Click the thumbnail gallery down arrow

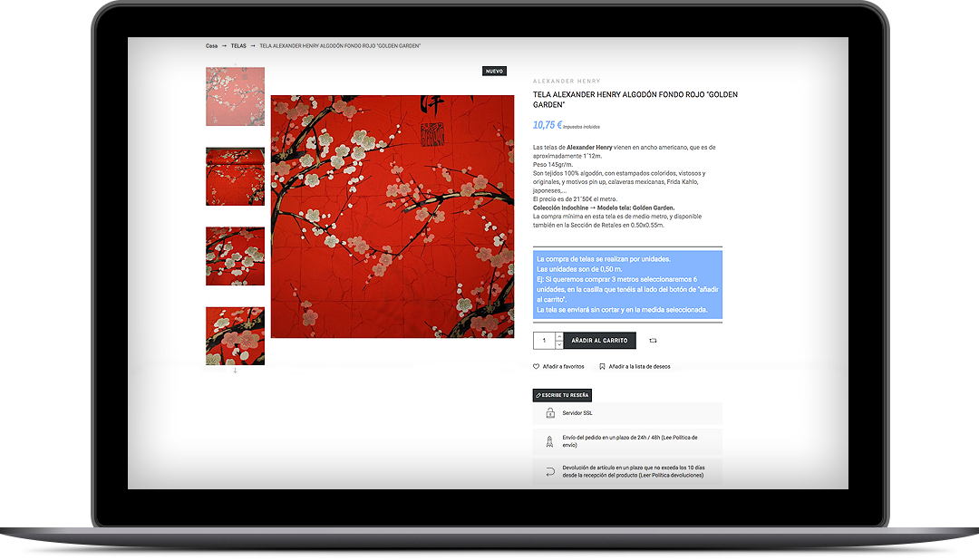pos(236,371)
